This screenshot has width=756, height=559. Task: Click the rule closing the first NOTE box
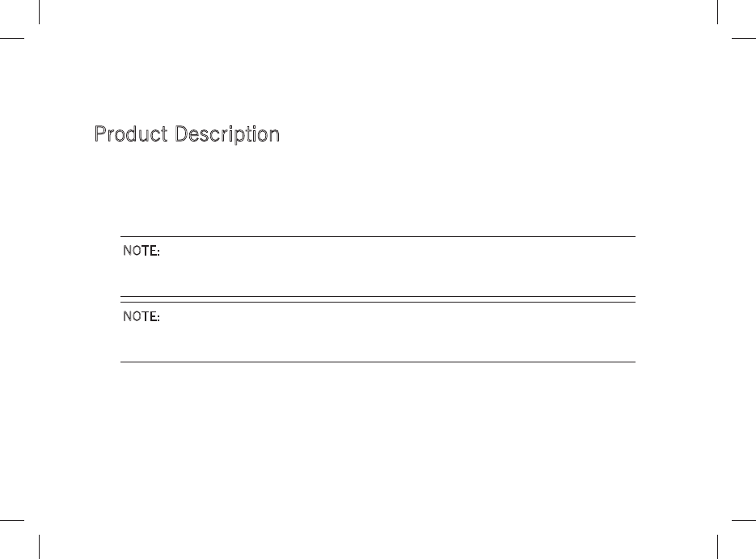click(x=378, y=296)
